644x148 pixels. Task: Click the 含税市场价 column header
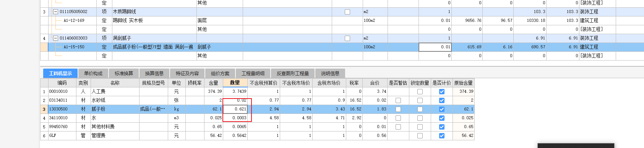coord(329,83)
